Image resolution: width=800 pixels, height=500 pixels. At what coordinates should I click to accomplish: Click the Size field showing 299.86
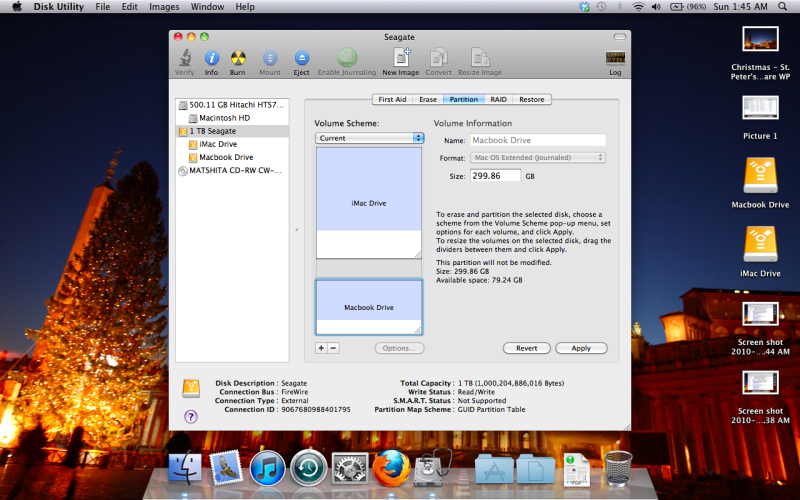[495, 176]
